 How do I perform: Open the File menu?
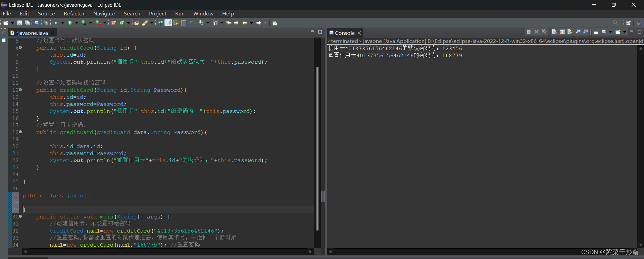click(7, 13)
